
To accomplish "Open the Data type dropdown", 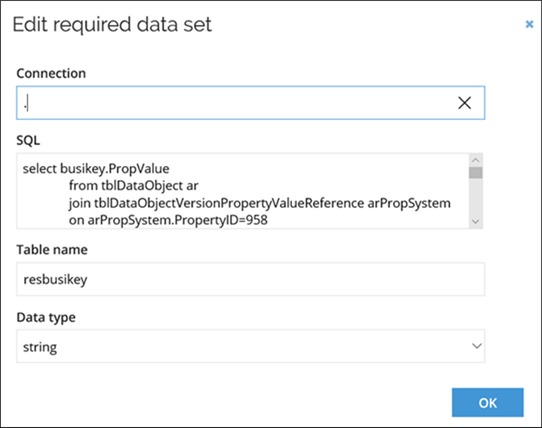I will (251, 346).
